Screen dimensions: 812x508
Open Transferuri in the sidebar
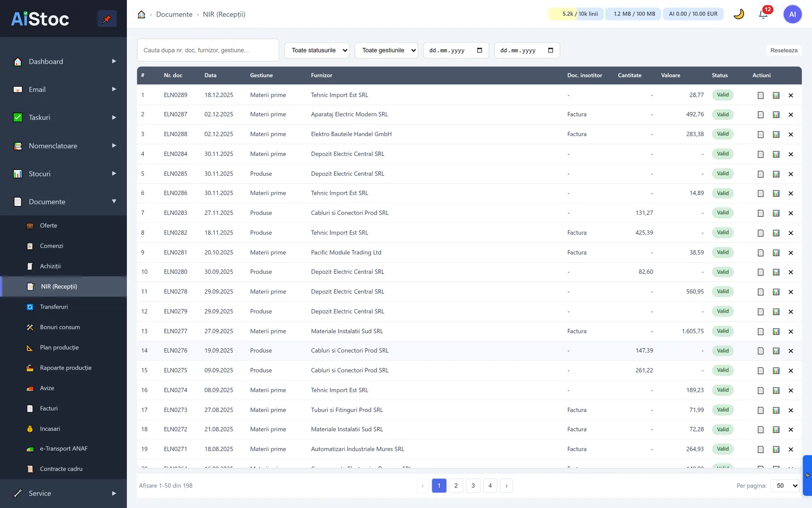(63, 307)
